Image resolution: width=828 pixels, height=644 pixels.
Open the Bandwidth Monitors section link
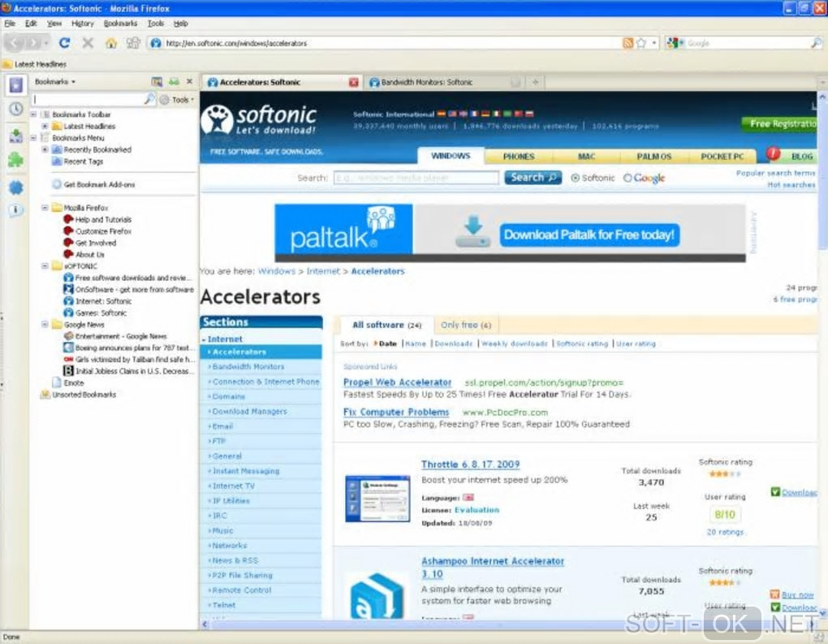[248, 366]
